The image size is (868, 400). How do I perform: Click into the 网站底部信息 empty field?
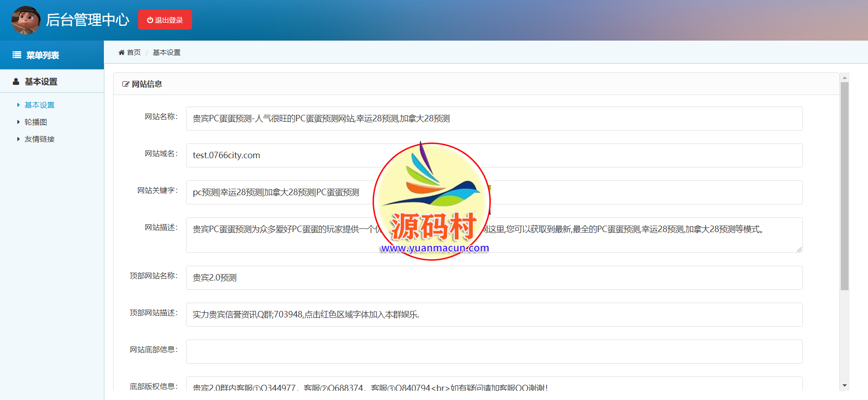[x=494, y=352]
